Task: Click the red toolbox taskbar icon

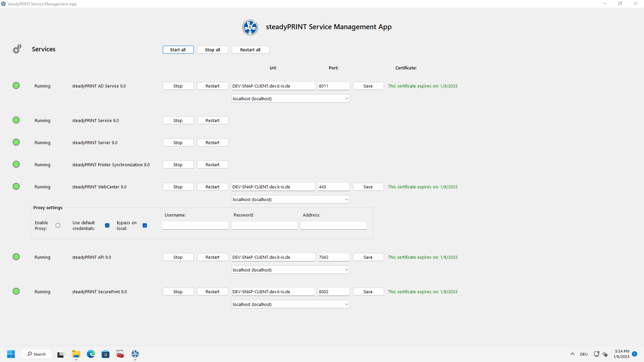Action: coord(120,354)
